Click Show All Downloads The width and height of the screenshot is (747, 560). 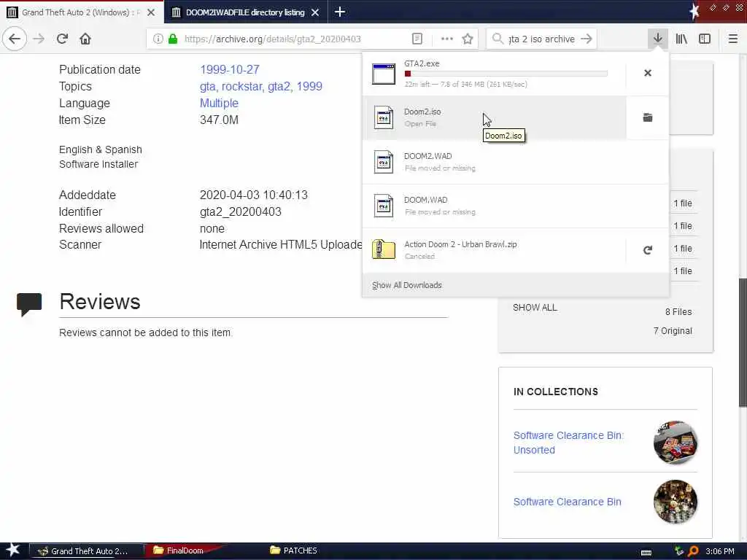click(x=407, y=285)
